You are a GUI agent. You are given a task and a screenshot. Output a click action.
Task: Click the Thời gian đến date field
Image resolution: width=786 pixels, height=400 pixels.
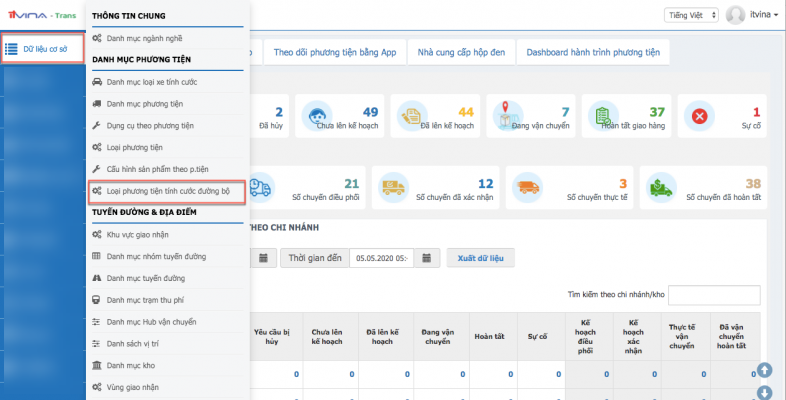[x=380, y=258]
